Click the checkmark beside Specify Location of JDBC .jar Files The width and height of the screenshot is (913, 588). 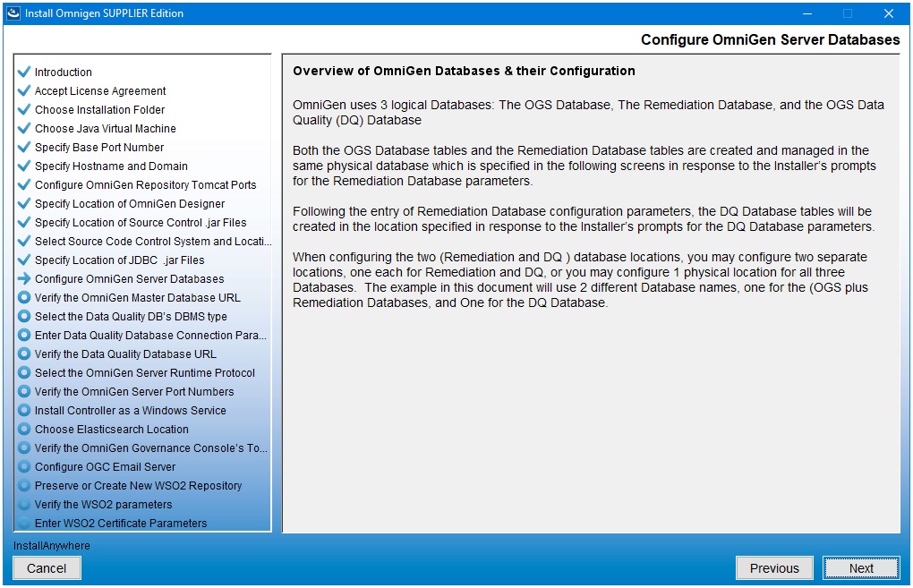point(24,260)
